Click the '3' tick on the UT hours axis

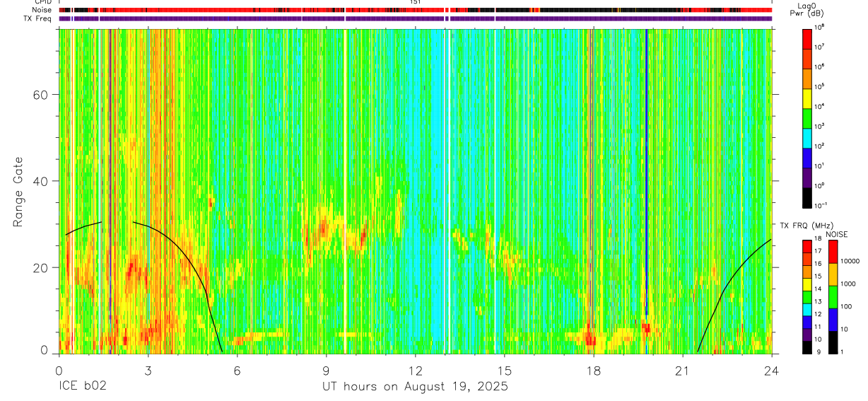click(x=148, y=371)
